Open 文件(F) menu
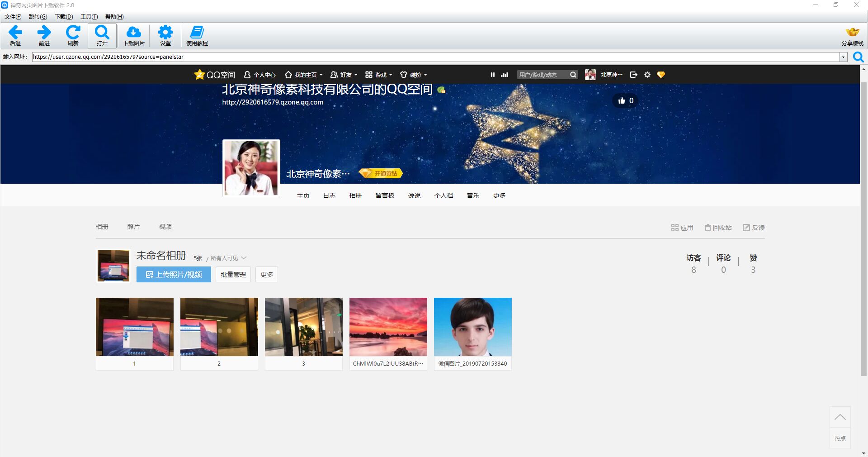Image resolution: width=868 pixels, height=457 pixels. coord(13,17)
